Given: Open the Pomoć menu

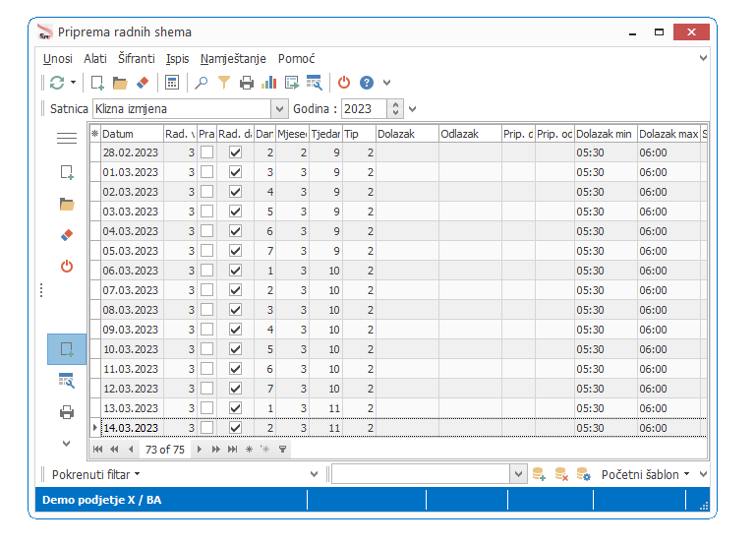Looking at the screenshot, I should point(296,59).
